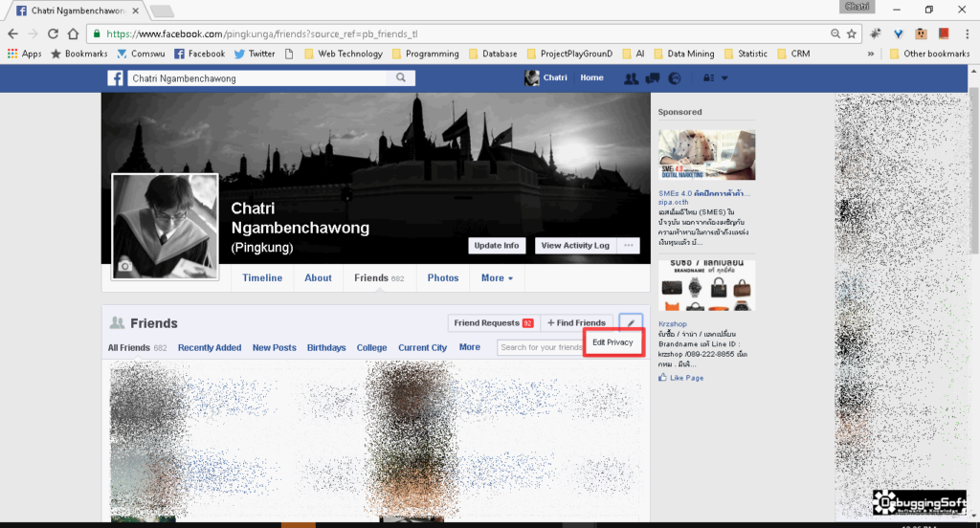Switch to the About tab

click(318, 278)
